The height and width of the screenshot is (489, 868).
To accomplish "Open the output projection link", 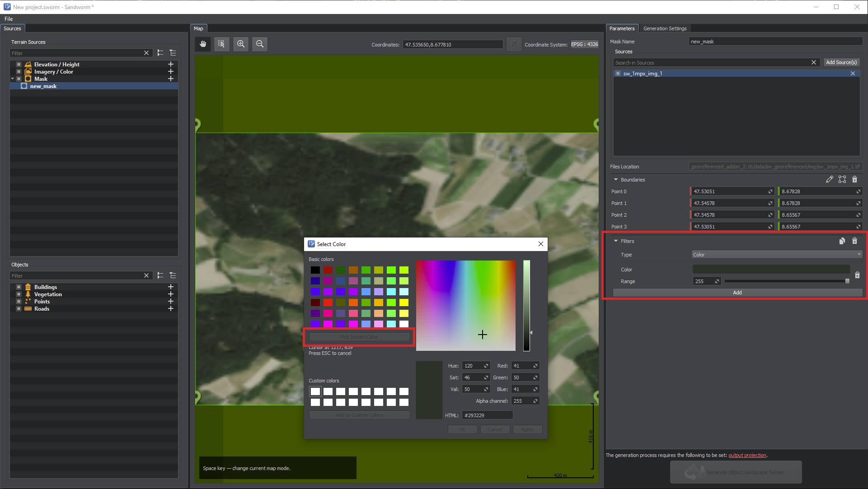I will click(x=747, y=455).
